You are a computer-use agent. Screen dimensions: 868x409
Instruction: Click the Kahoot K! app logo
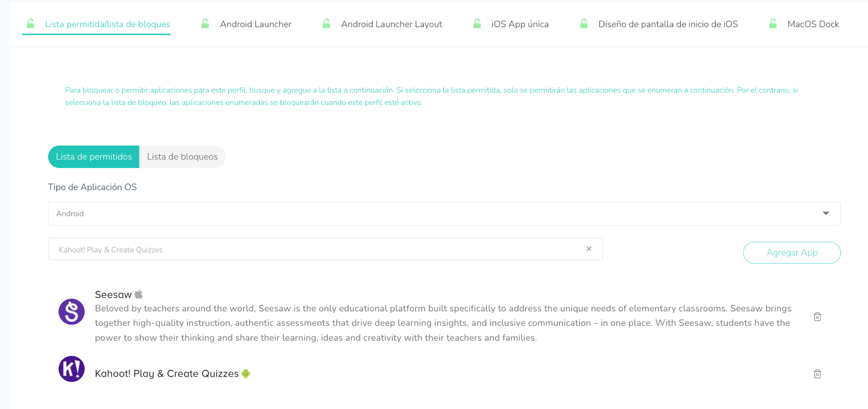pyautogui.click(x=72, y=369)
